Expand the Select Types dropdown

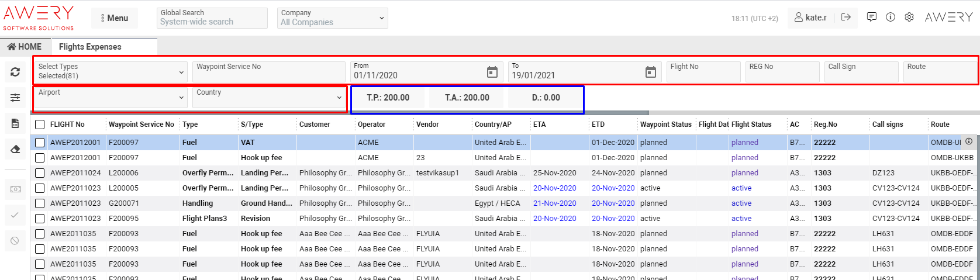(x=111, y=72)
